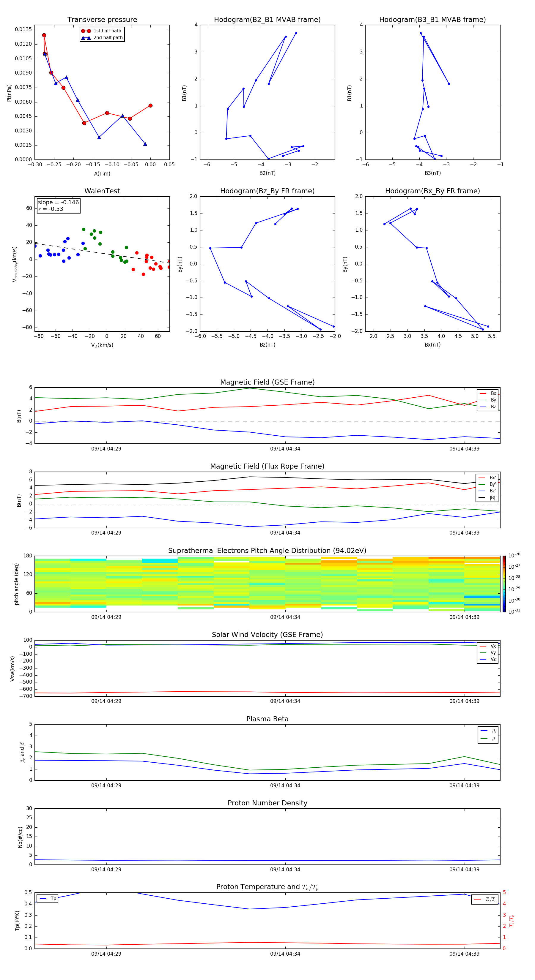Select the "slope = -0.146" annotation
Viewport: 535px width, 980px height.
[x=58, y=203]
